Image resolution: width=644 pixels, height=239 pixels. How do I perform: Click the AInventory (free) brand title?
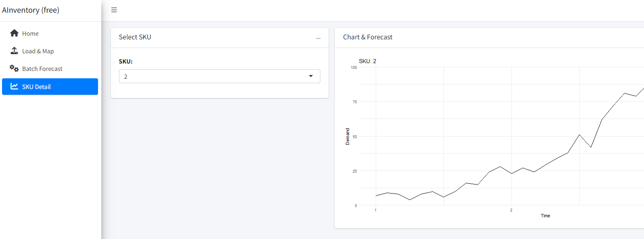(31, 10)
